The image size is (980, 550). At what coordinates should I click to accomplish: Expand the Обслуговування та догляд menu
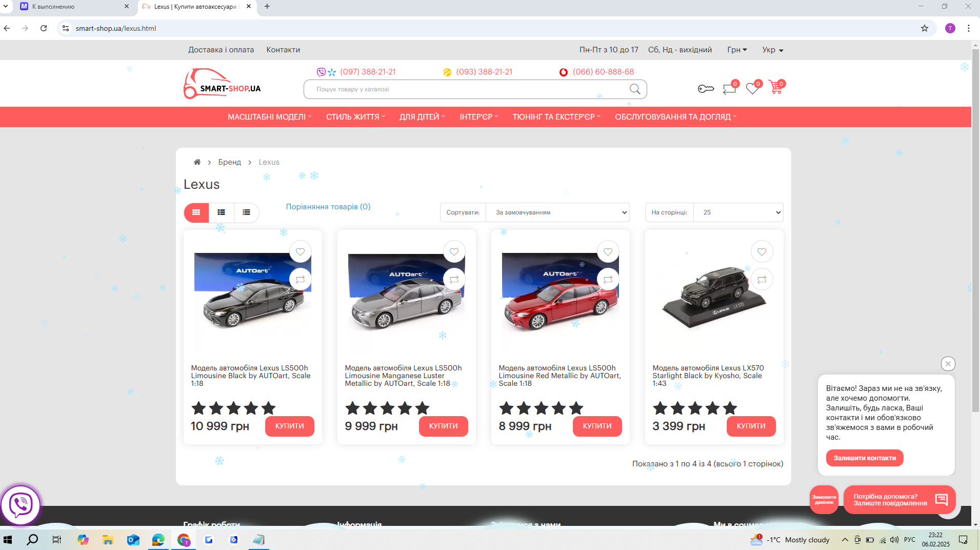(675, 117)
